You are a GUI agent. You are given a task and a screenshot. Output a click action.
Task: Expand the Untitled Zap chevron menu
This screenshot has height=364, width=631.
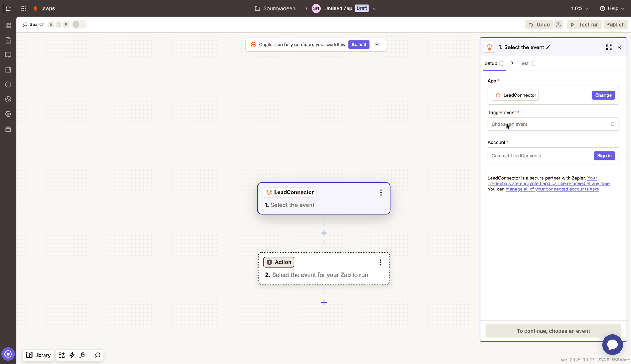374,8
